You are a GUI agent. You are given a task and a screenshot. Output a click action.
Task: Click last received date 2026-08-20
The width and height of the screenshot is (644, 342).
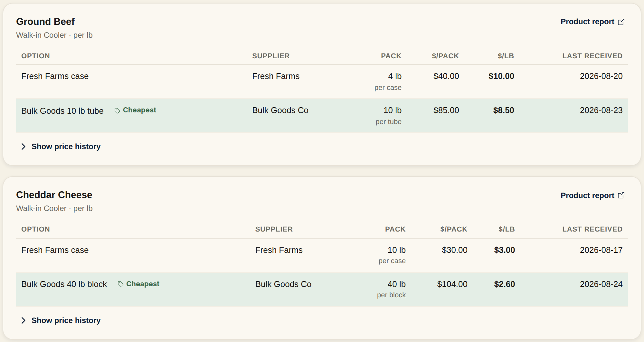tap(601, 76)
